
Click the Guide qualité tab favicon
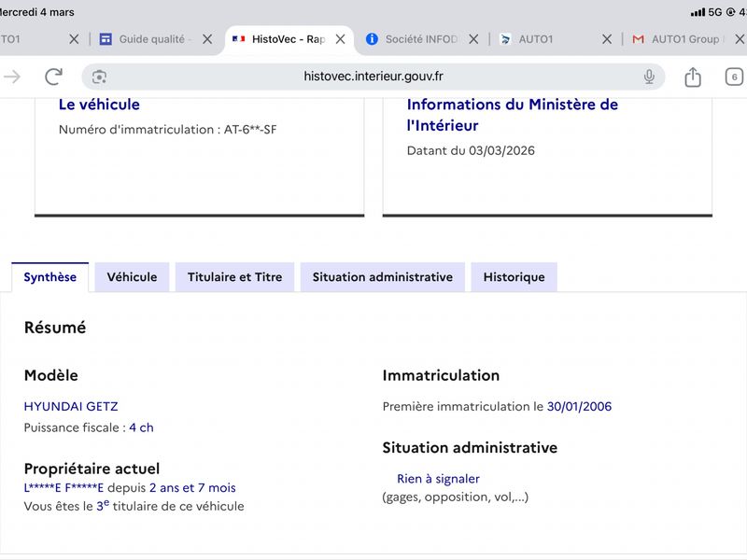click(106, 39)
